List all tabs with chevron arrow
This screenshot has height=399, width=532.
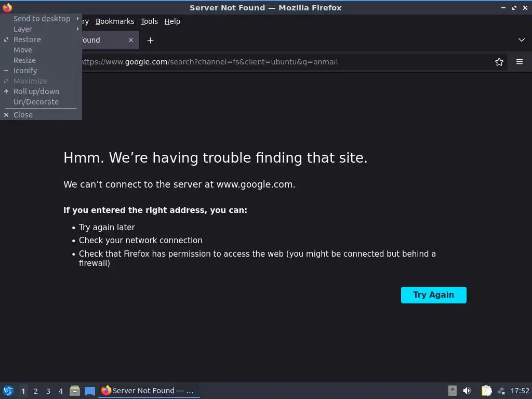click(x=522, y=40)
